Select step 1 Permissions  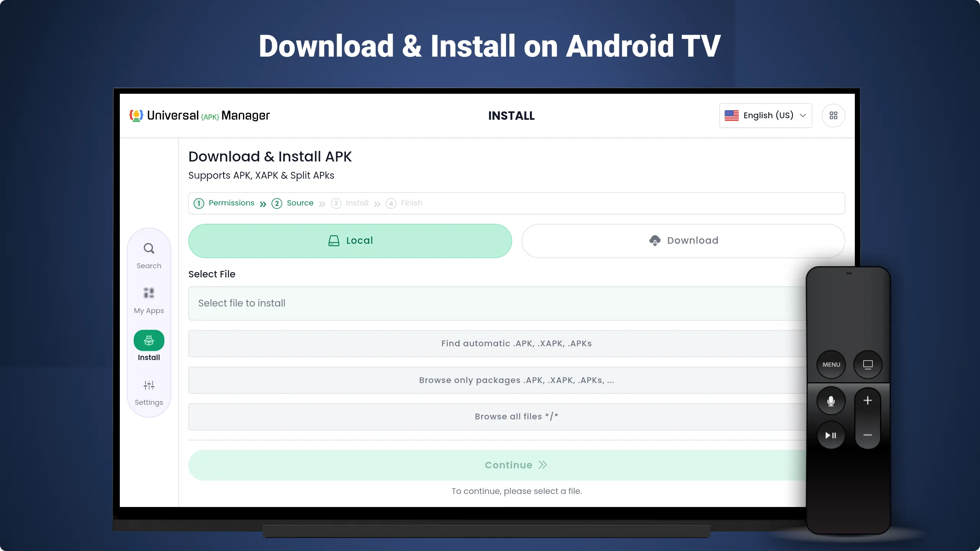(x=225, y=203)
